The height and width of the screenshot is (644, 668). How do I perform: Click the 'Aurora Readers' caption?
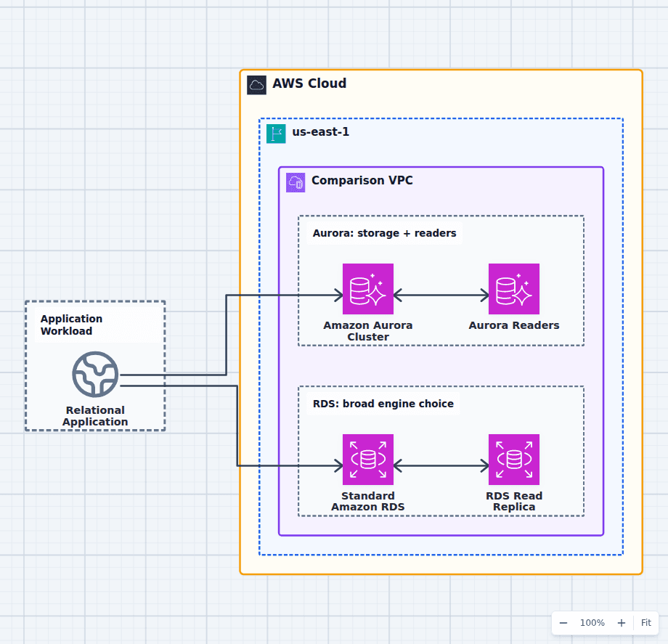coord(514,325)
